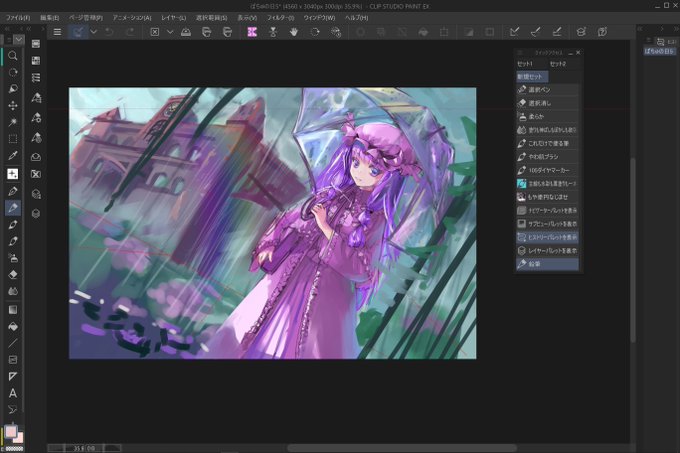Click the help question-mark icon in command bar

click(x=602, y=32)
